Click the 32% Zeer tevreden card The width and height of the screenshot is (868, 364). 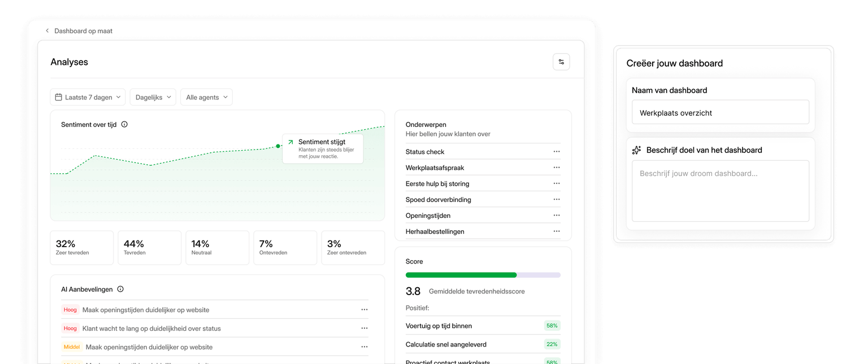click(81, 248)
